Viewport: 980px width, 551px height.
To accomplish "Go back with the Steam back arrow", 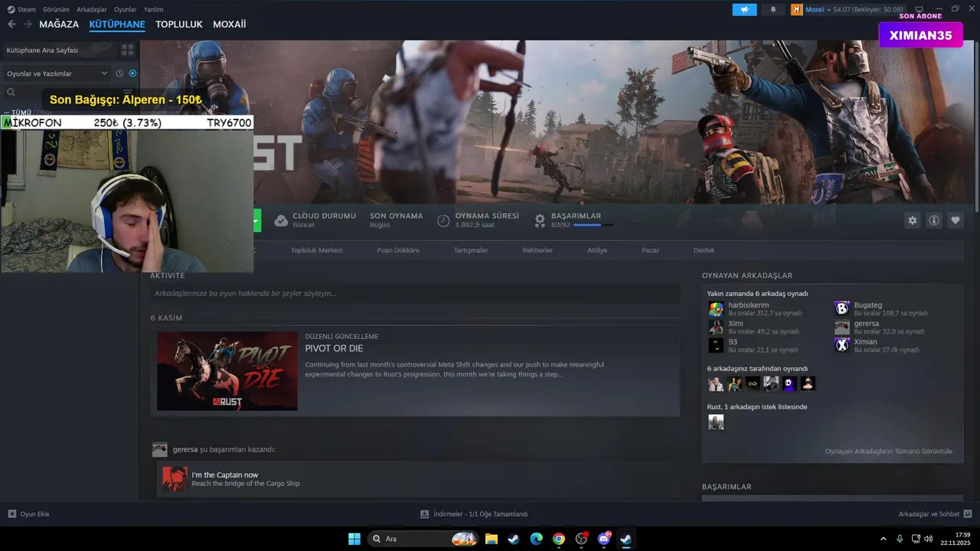I will tap(11, 24).
